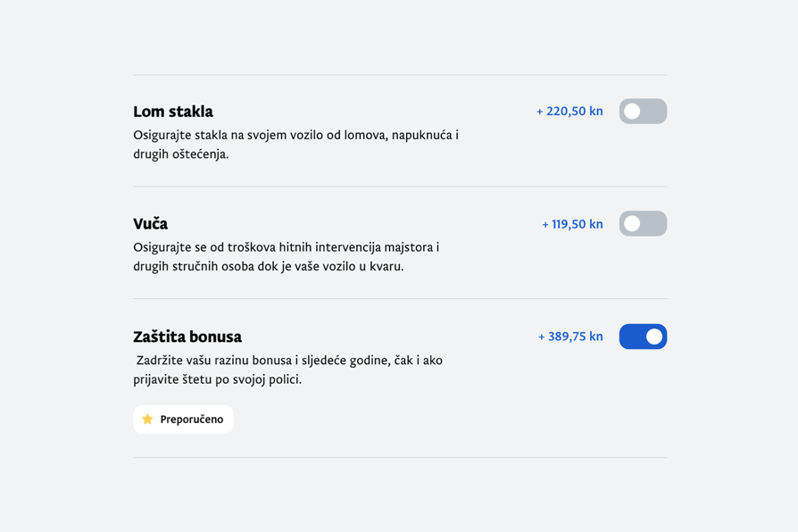Open the Zaštita bonusa heading
798x532 pixels.
coord(187,337)
